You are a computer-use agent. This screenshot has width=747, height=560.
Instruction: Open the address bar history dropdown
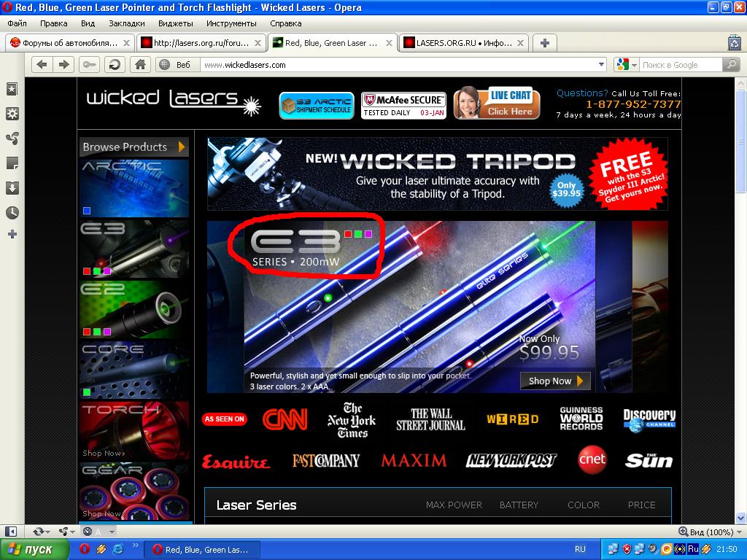click(x=601, y=64)
